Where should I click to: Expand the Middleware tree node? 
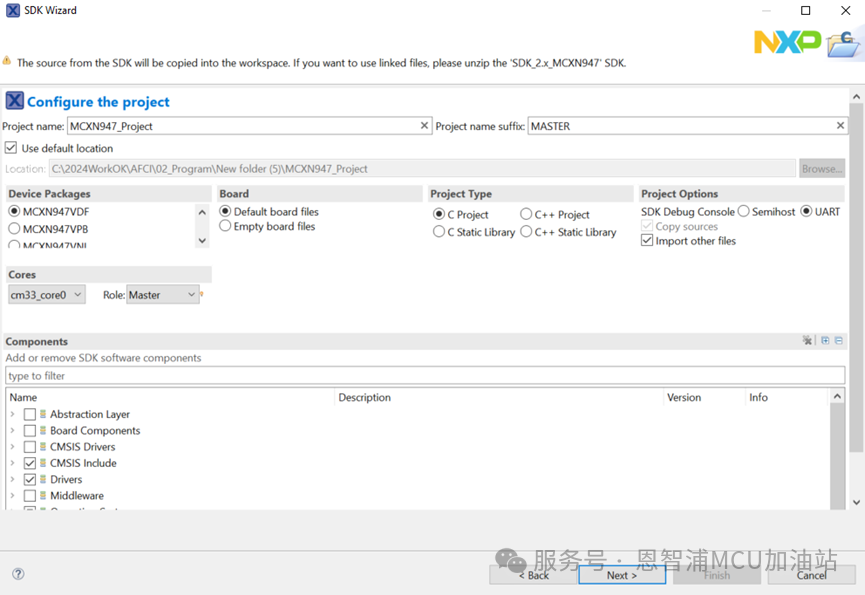click(12, 495)
